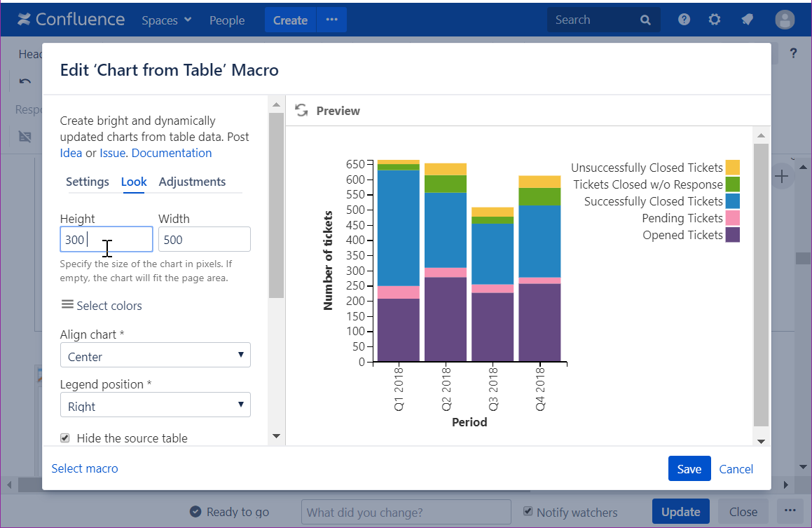
Task: Open the Spaces menu
Action: [x=166, y=20]
